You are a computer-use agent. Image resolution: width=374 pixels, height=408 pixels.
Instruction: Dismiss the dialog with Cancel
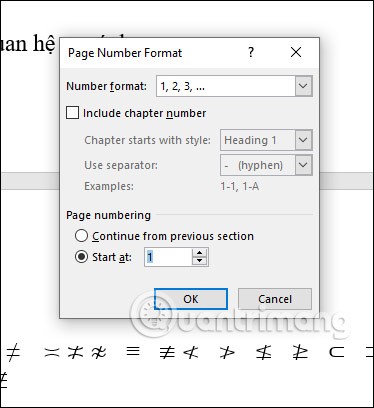tap(275, 299)
